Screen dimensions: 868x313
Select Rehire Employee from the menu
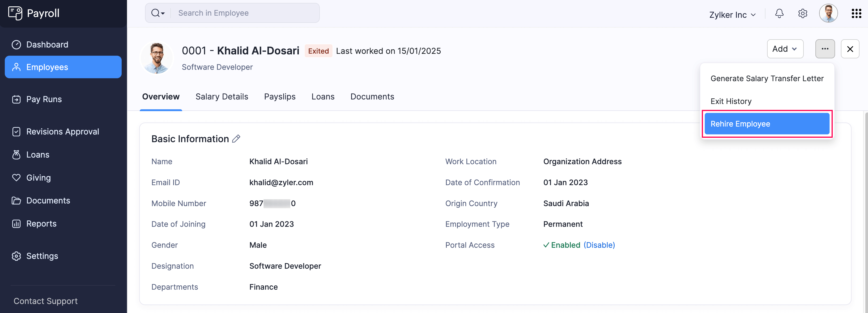point(740,124)
